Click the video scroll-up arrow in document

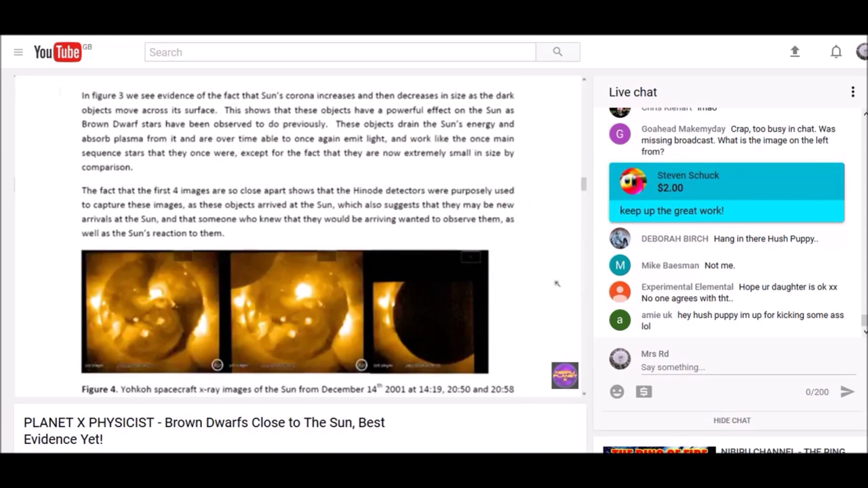583,80
